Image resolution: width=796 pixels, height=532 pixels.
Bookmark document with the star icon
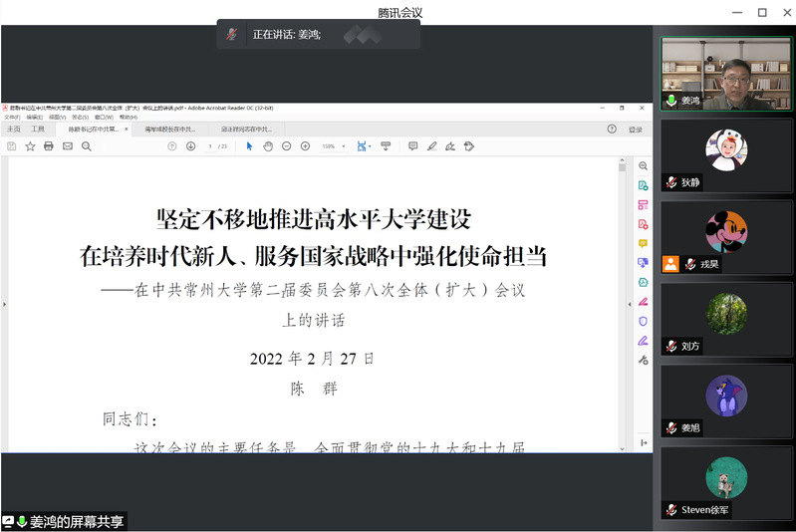[x=30, y=146]
